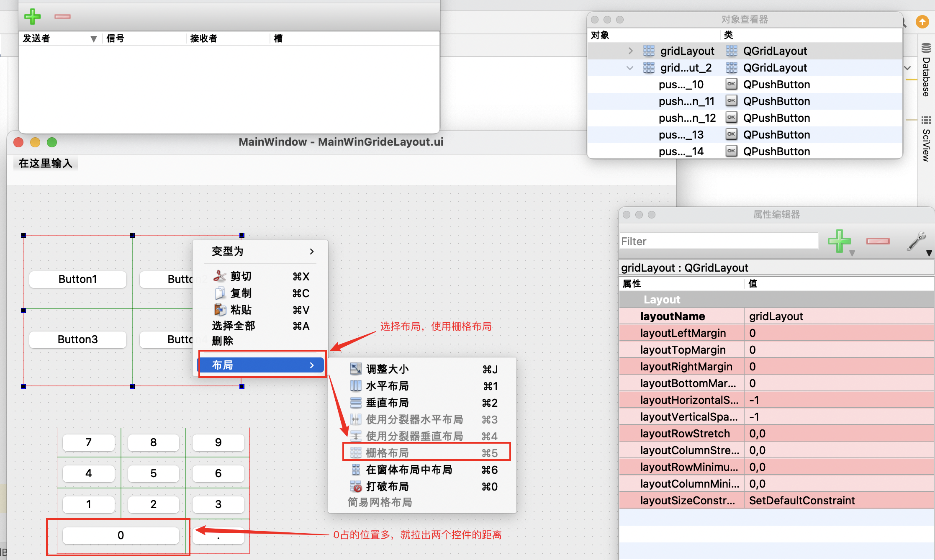Click the green plus in signal/slot editor

click(x=32, y=17)
